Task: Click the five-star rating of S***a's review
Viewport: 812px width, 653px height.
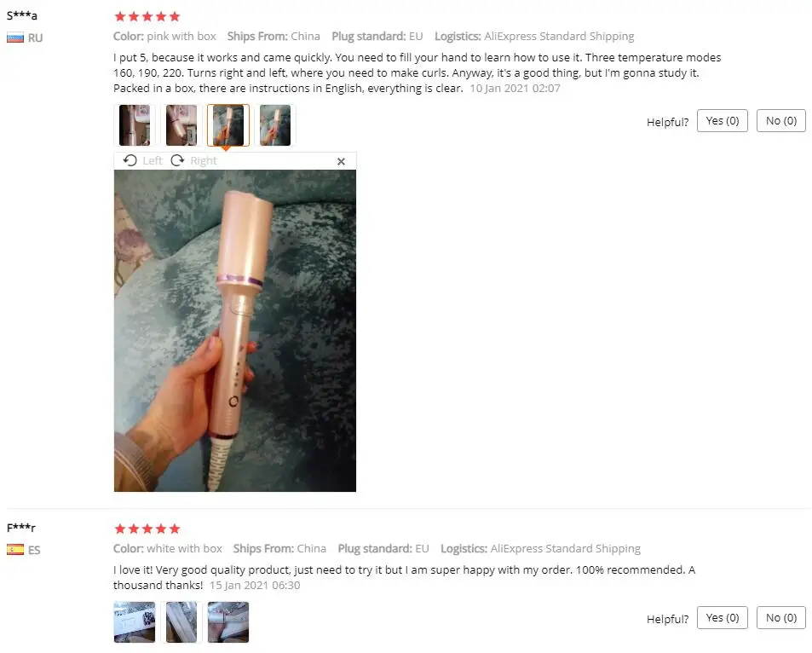Action: [x=147, y=16]
